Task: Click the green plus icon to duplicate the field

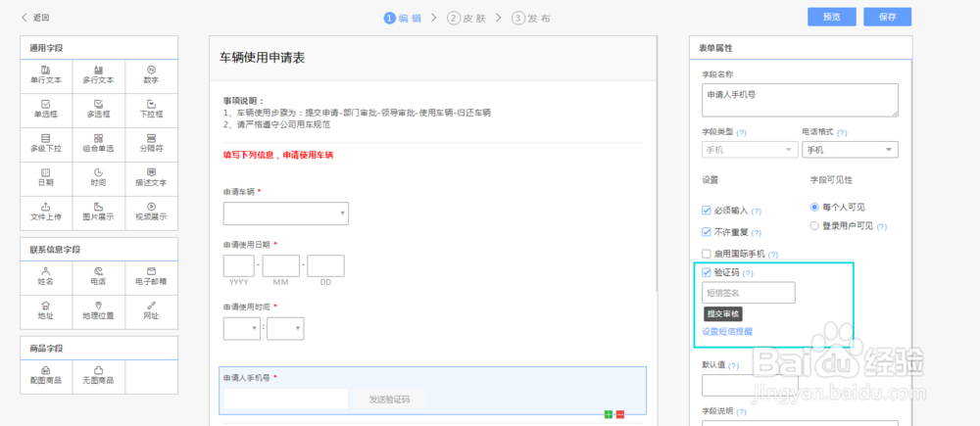Action: [x=609, y=414]
